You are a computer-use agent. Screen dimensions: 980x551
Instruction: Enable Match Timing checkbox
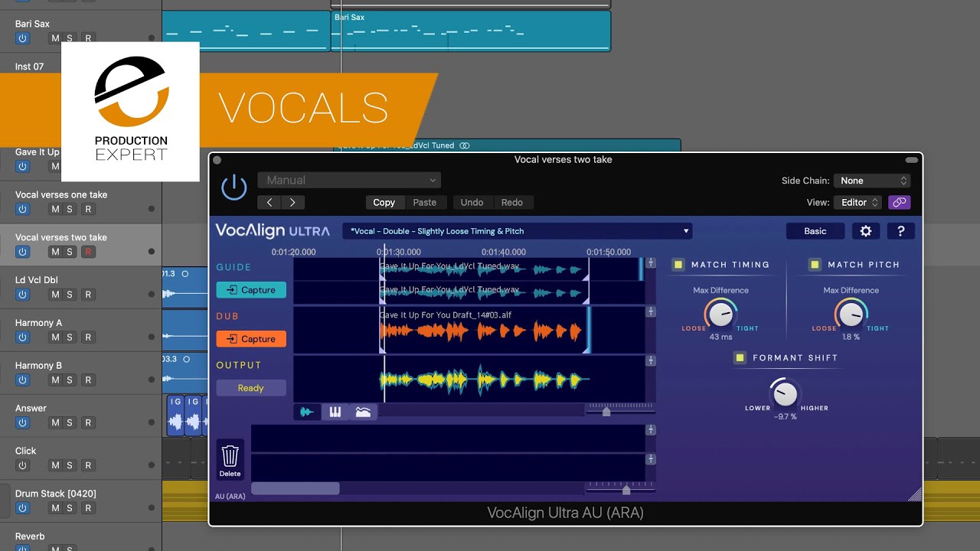678,265
